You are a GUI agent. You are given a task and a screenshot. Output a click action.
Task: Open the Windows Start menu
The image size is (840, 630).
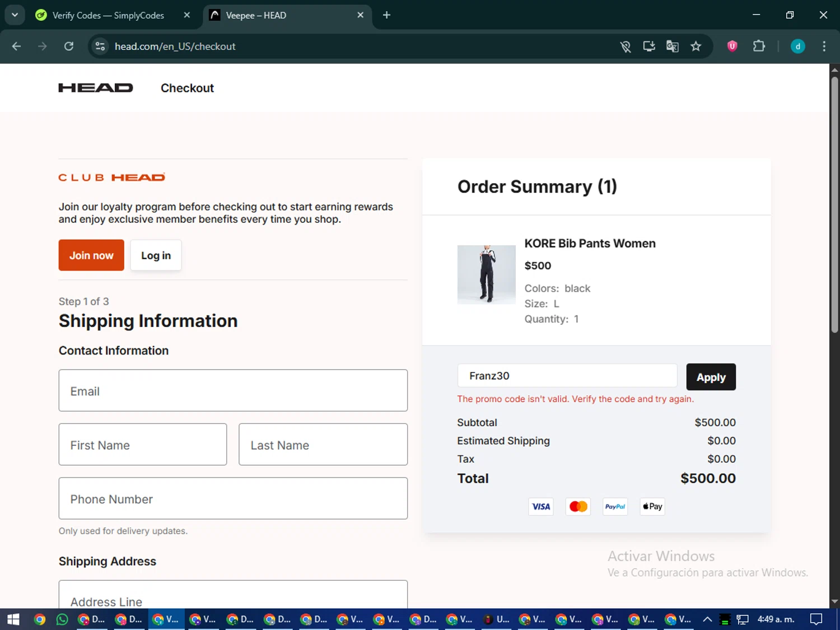[13, 619]
